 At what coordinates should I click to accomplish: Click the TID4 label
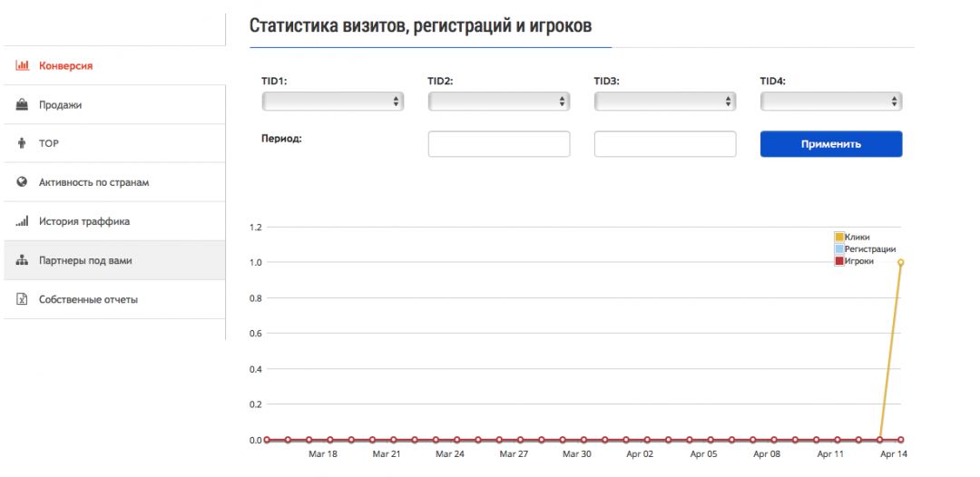click(773, 81)
